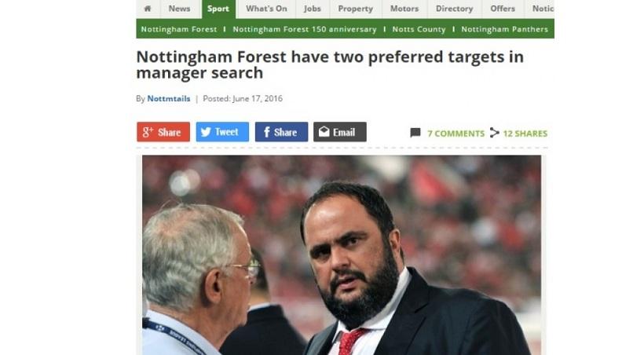Share article on Facebook
The width and height of the screenshot is (644, 355).
[281, 132]
